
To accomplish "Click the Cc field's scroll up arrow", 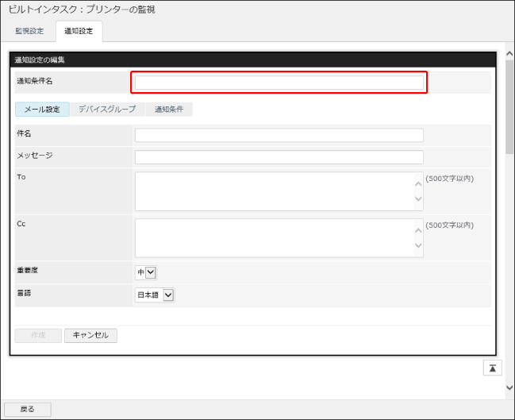I will coord(418,230).
